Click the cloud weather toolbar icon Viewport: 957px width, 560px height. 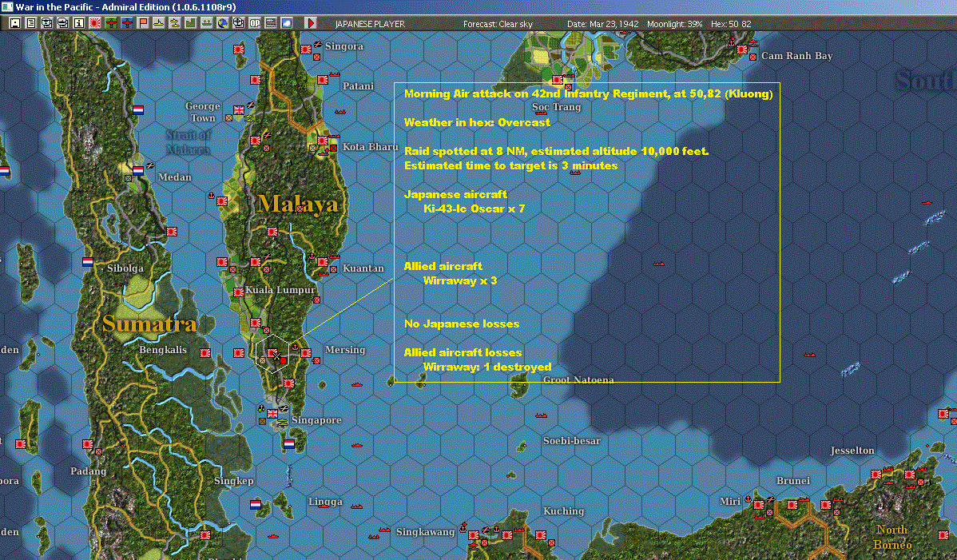[x=286, y=23]
